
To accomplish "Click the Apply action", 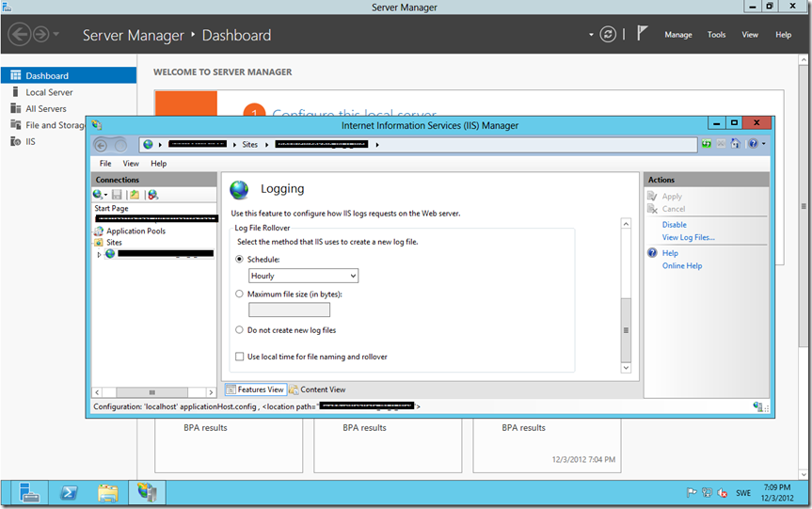I will point(672,197).
